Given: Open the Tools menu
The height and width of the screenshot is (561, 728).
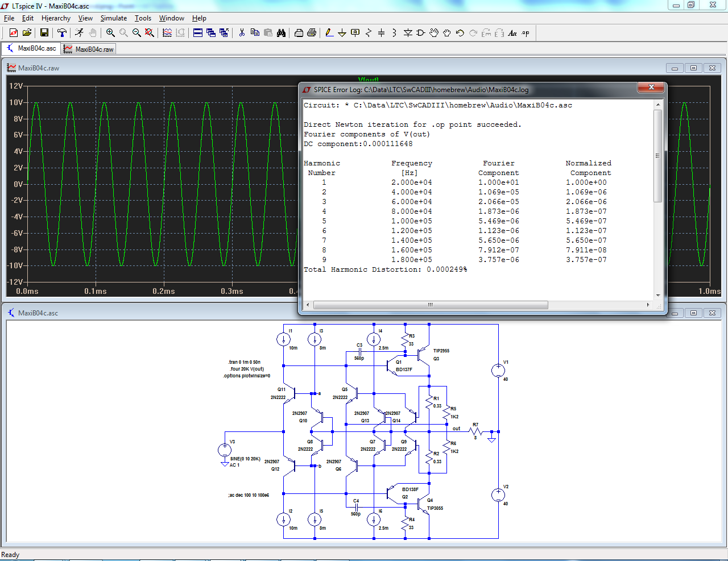Looking at the screenshot, I should (x=143, y=18).
